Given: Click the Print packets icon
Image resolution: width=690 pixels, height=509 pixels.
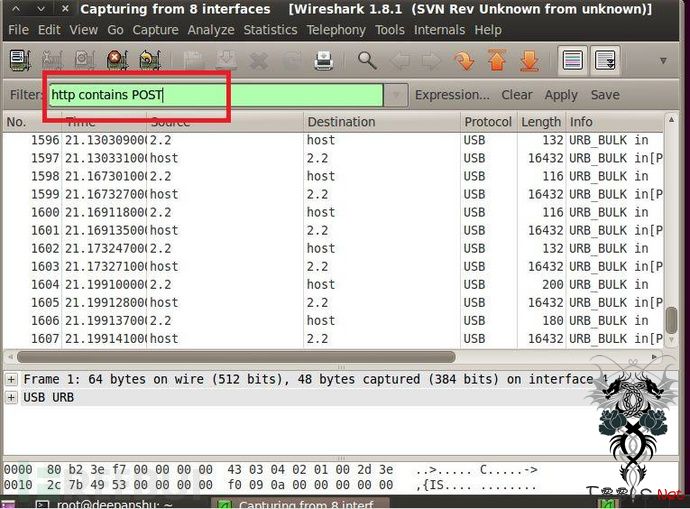Looking at the screenshot, I should tap(324, 61).
